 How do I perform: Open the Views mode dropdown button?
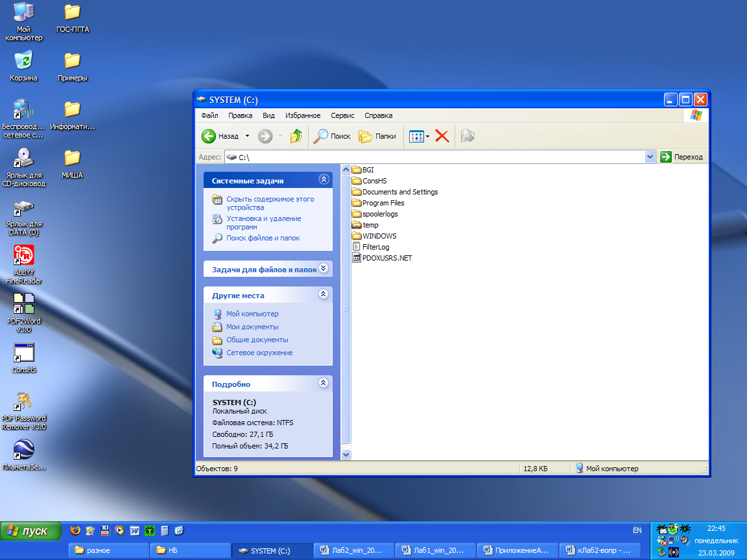click(x=420, y=136)
